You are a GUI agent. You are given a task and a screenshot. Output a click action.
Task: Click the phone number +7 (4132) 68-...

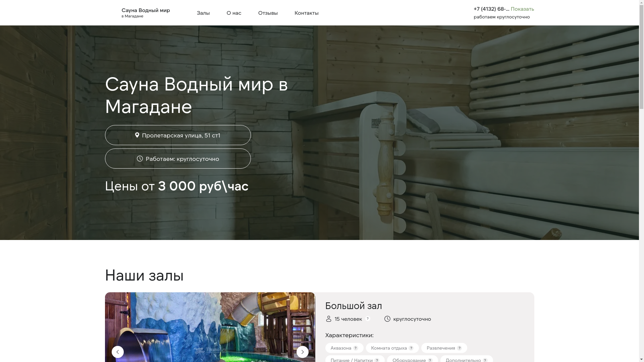pyautogui.click(x=491, y=9)
